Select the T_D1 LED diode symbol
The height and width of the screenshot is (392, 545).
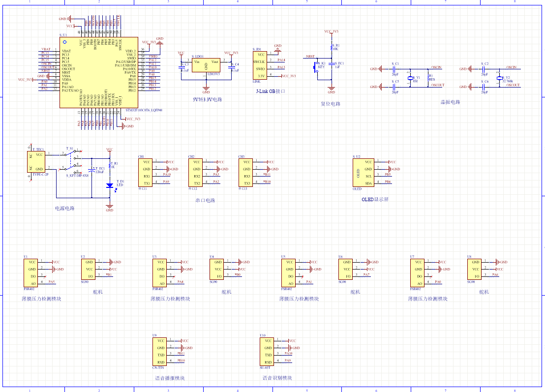pos(109,186)
